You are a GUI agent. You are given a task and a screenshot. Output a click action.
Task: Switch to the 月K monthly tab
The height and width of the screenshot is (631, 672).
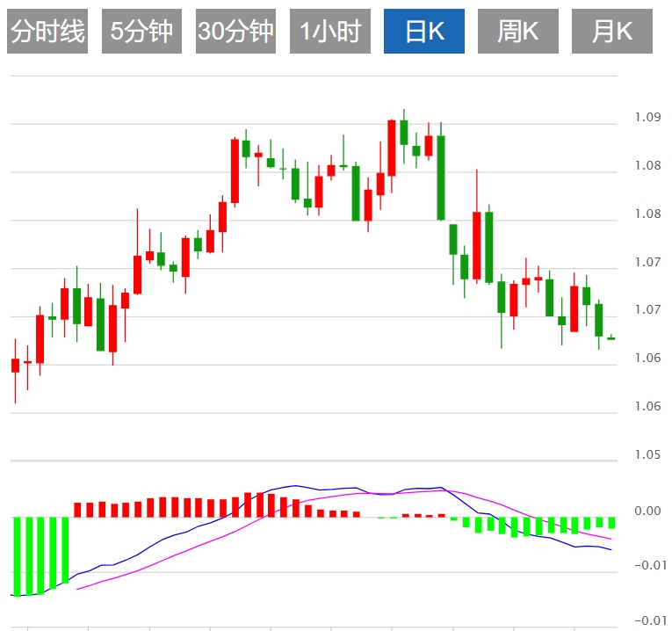612,32
